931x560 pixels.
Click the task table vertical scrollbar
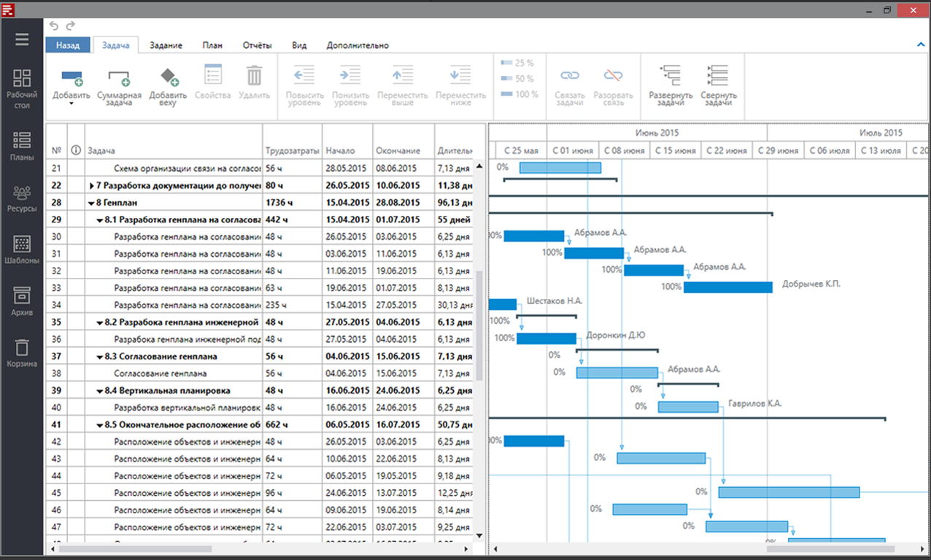(x=479, y=324)
